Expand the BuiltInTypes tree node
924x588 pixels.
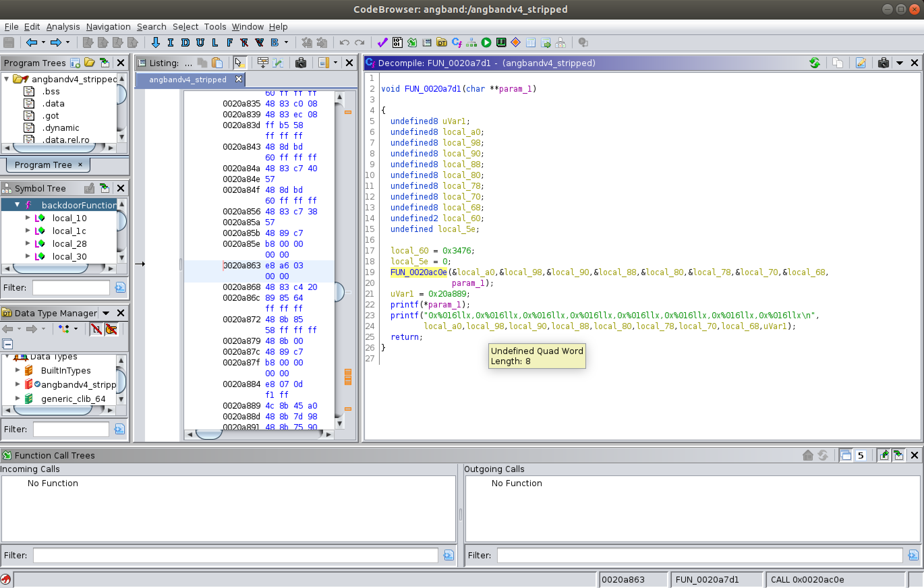tap(18, 370)
